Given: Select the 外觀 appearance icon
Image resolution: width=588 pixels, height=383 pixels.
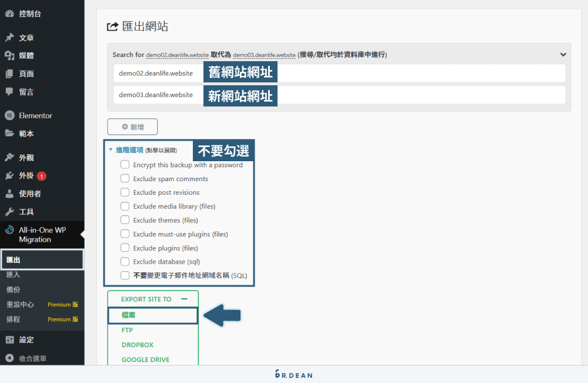Looking at the screenshot, I should point(8,156).
